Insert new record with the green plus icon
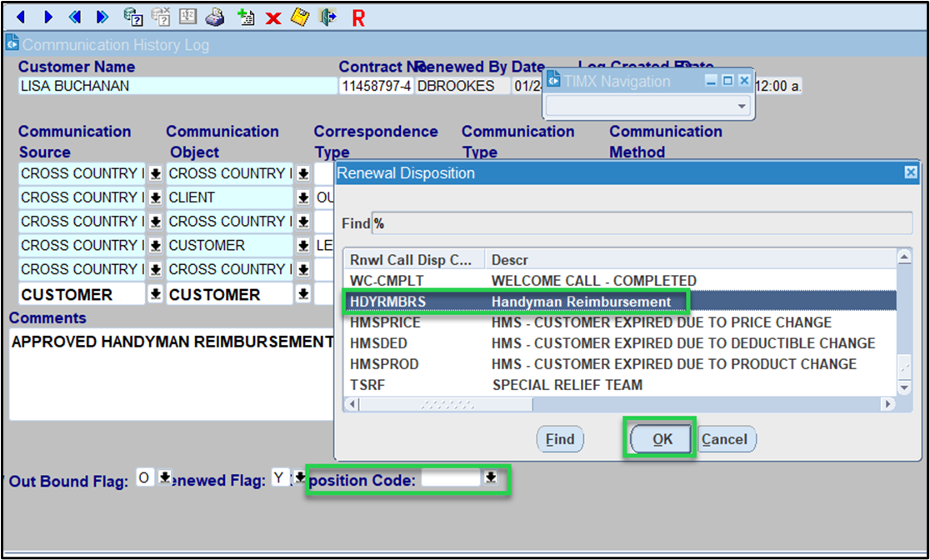This screenshot has width=930, height=560. (x=245, y=17)
